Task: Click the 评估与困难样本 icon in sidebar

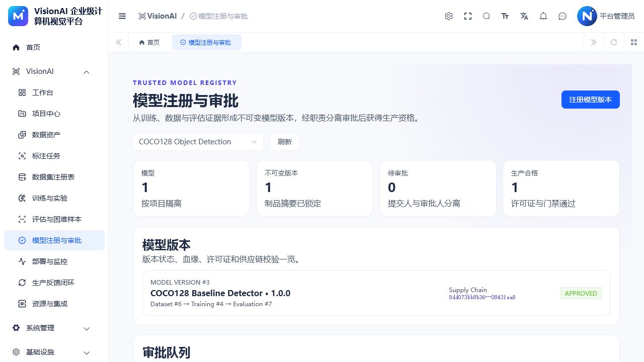Action: (x=22, y=219)
